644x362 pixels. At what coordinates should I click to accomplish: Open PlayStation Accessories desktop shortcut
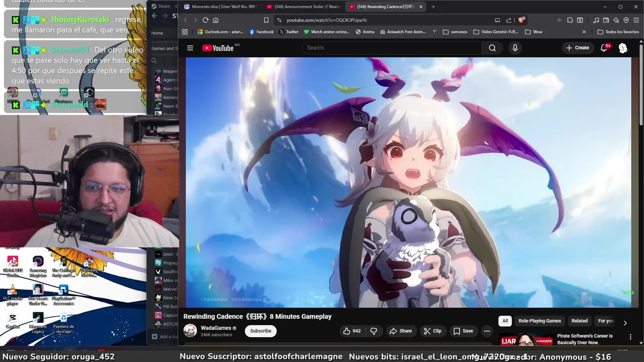click(x=63, y=295)
